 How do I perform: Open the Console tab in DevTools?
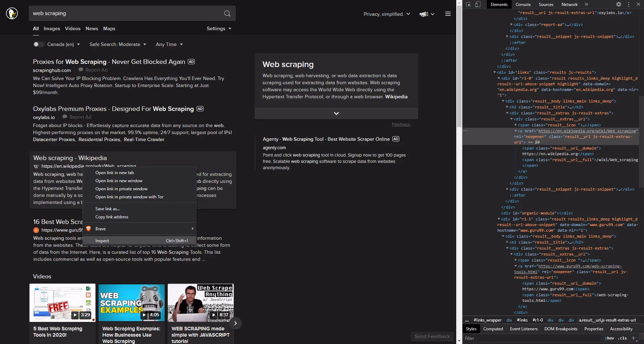point(523,5)
